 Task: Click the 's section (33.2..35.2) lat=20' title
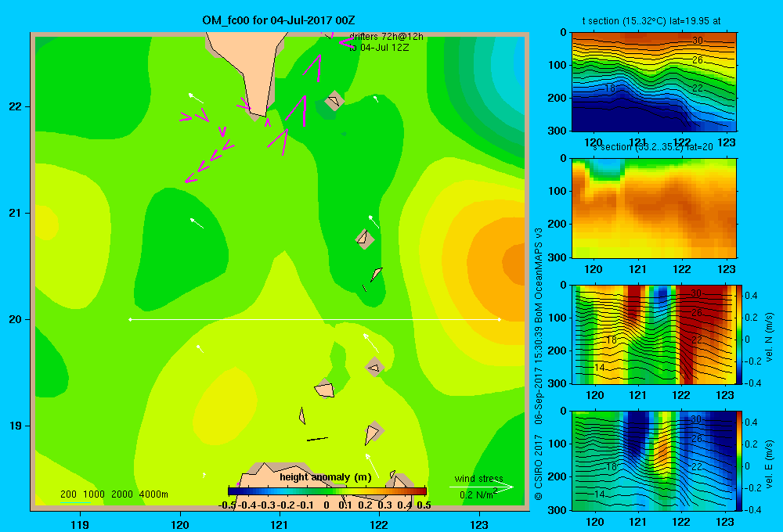pyautogui.click(x=652, y=147)
